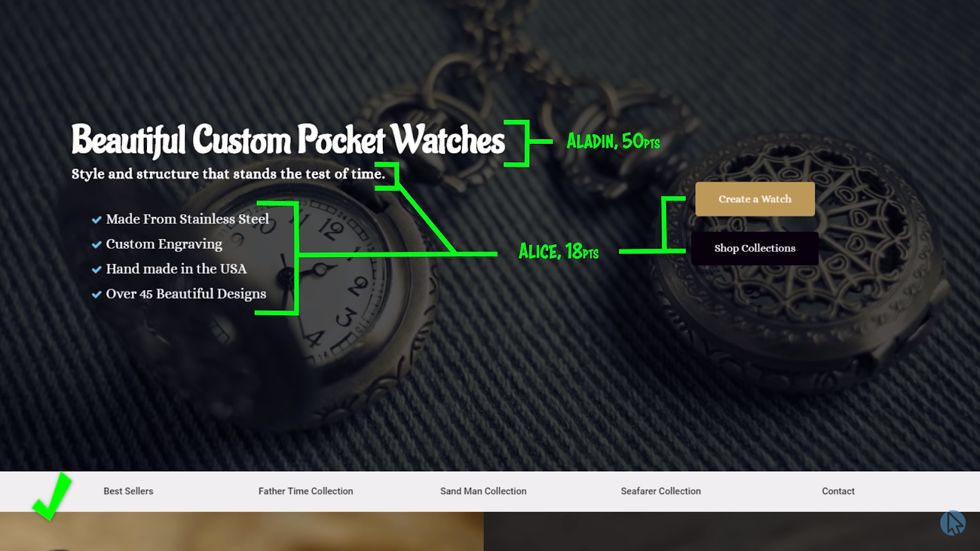Select the Aladin, 50pts font annotation label
This screenshot has height=551, width=980.
[x=613, y=141]
